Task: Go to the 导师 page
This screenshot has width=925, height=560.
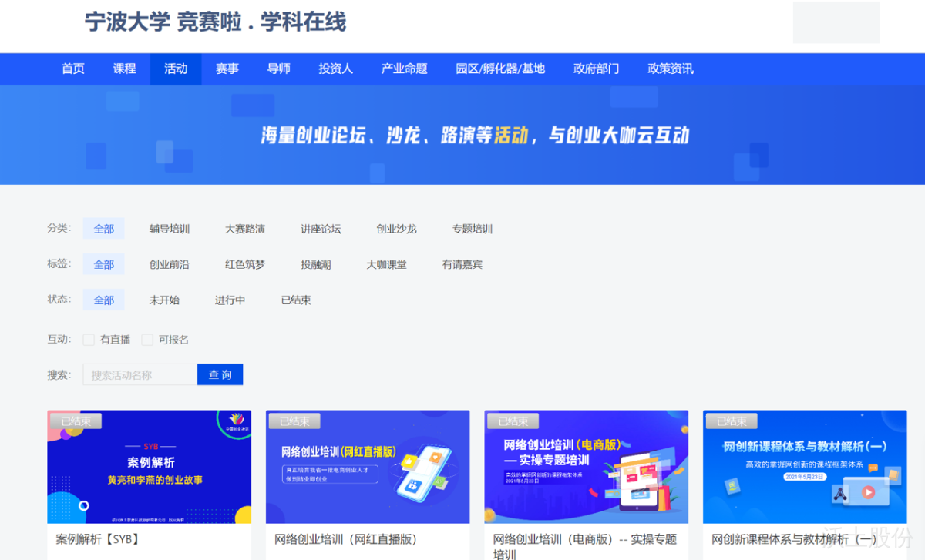Action: 278,69
